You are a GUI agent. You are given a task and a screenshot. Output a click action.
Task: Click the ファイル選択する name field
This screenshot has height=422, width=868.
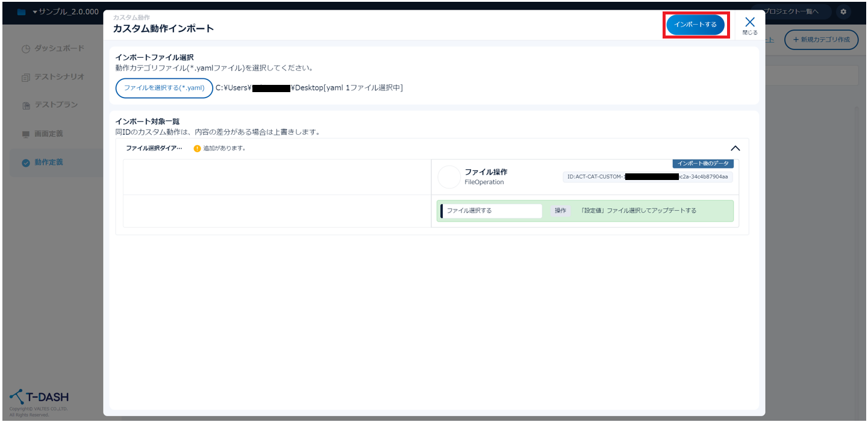[492, 211]
